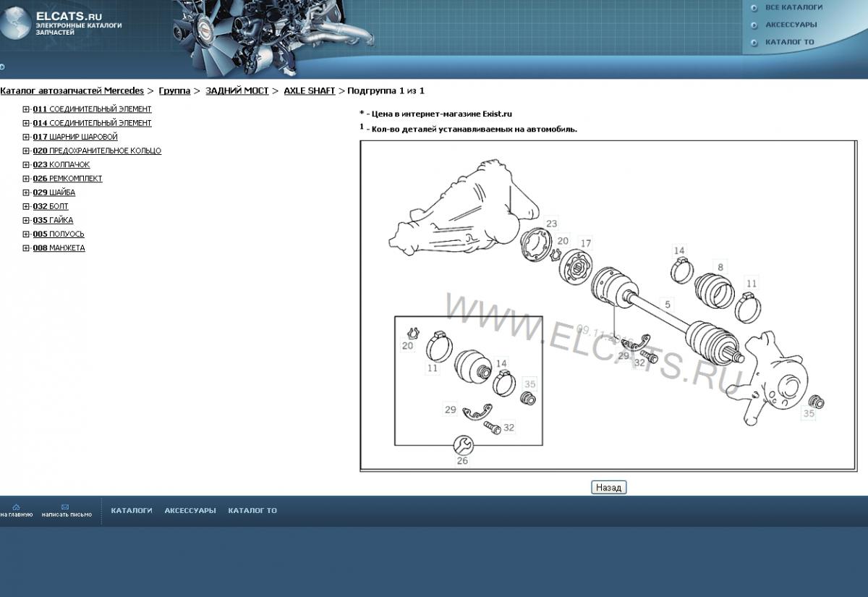The image size is (868, 597).
Task: Select part number 5 on diagram
Action: pyautogui.click(x=668, y=303)
